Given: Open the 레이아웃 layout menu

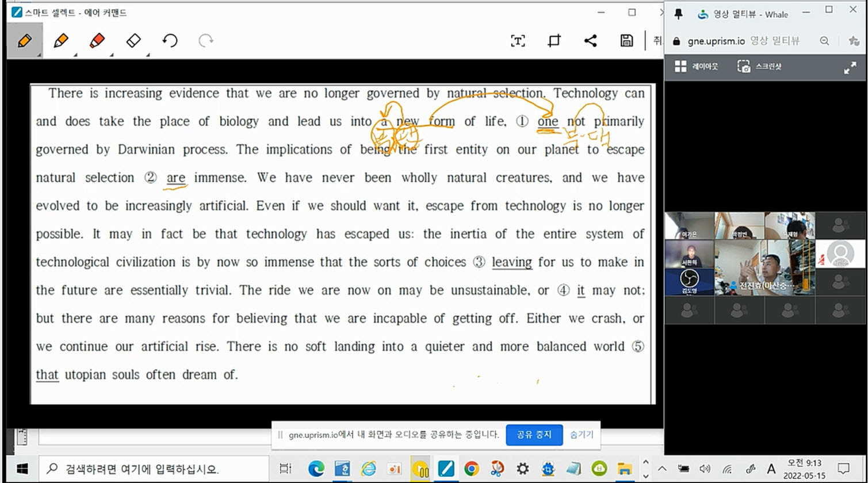Looking at the screenshot, I should click(x=697, y=67).
